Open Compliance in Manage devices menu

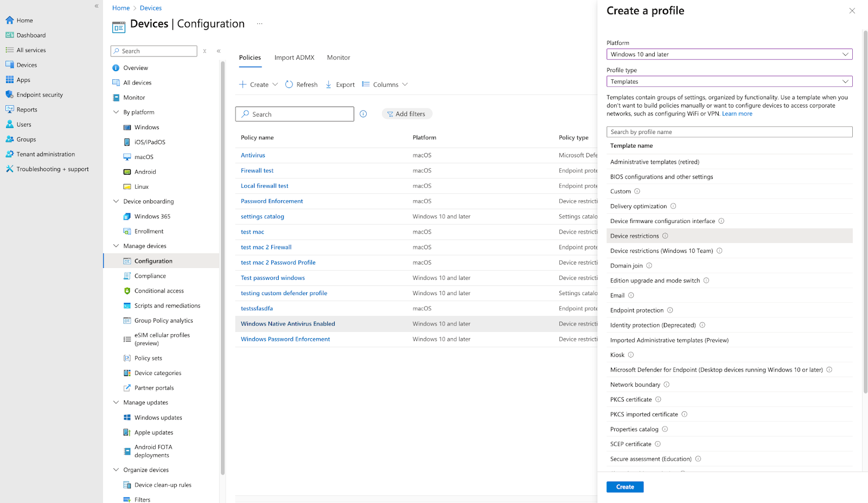tap(150, 276)
